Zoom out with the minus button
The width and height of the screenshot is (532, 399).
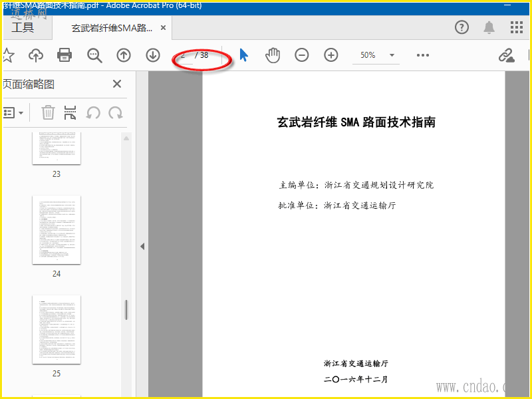tap(302, 55)
